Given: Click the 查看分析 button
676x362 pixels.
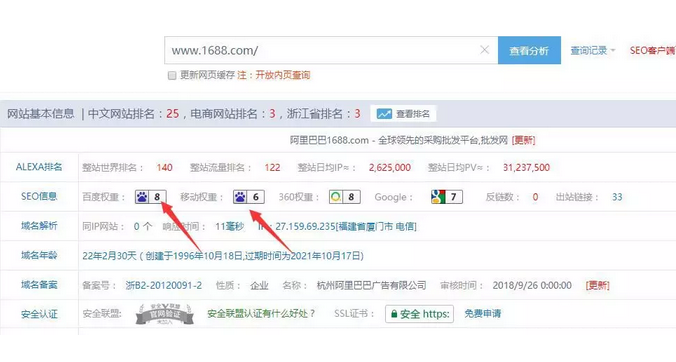Looking at the screenshot, I should click(x=529, y=50).
